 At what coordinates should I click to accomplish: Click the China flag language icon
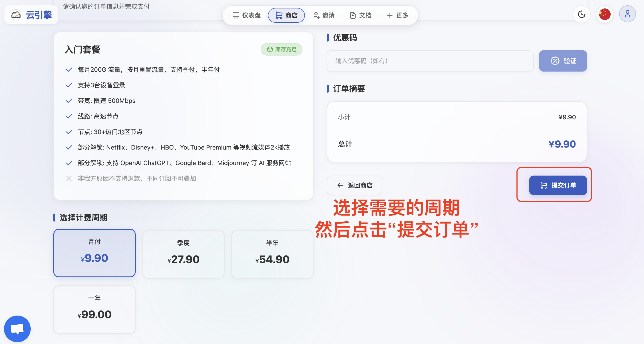[x=604, y=14]
